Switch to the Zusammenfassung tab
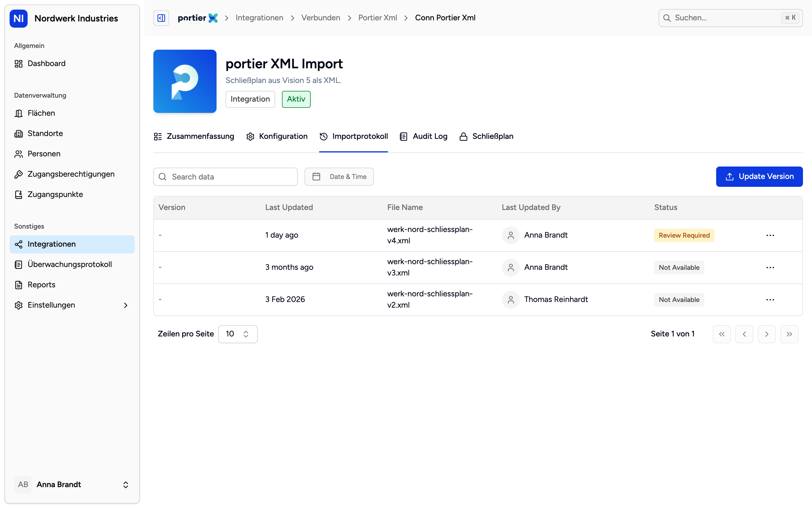Screen dimensions: 812x508 click(194, 136)
